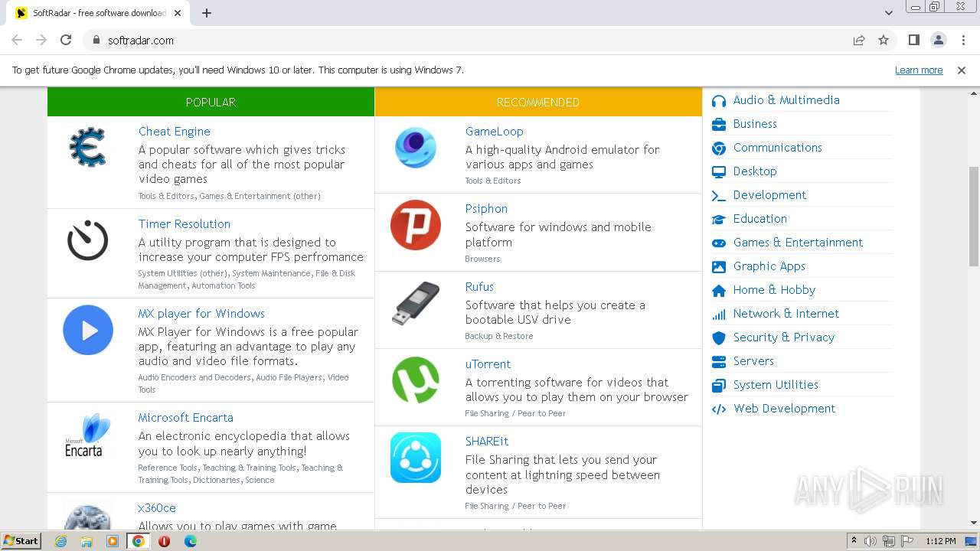Share this page via the share icon
This screenshot has height=551, width=980.
tap(859, 40)
